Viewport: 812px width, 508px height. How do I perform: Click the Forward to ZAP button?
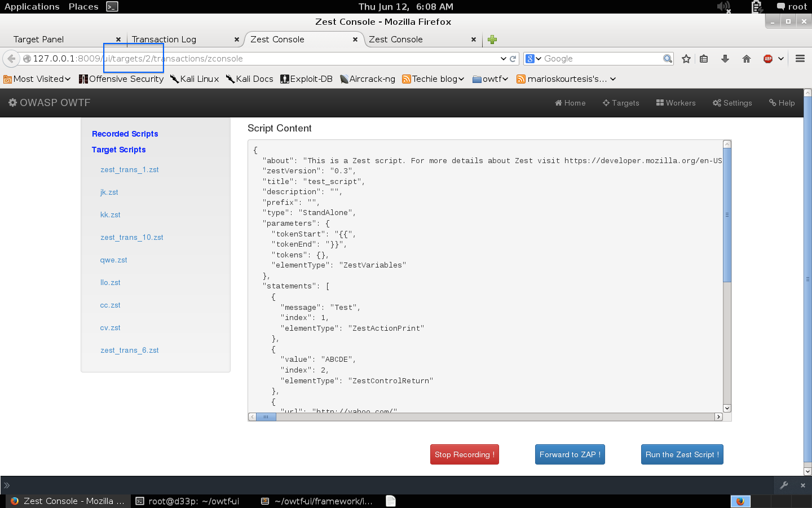pos(570,454)
